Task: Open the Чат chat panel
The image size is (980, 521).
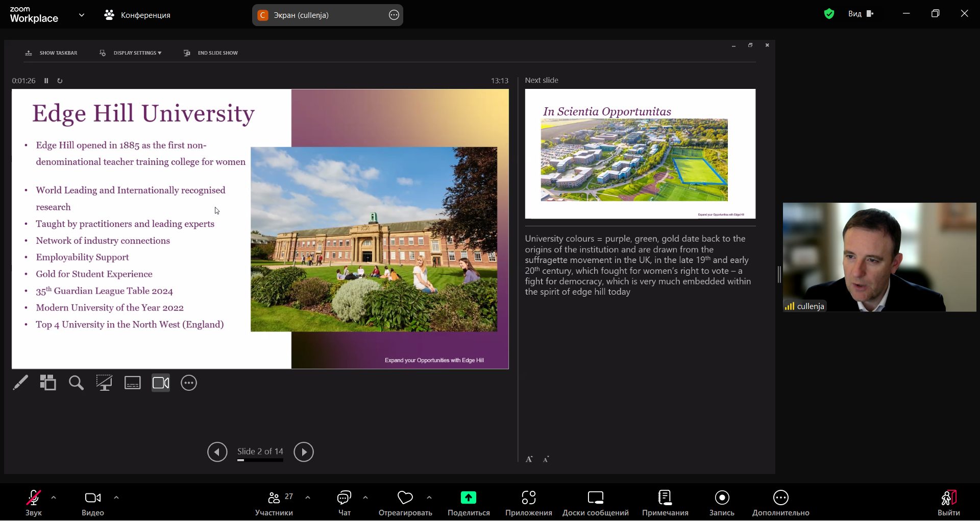Action: pyautogui.click(x=345, y=503)
